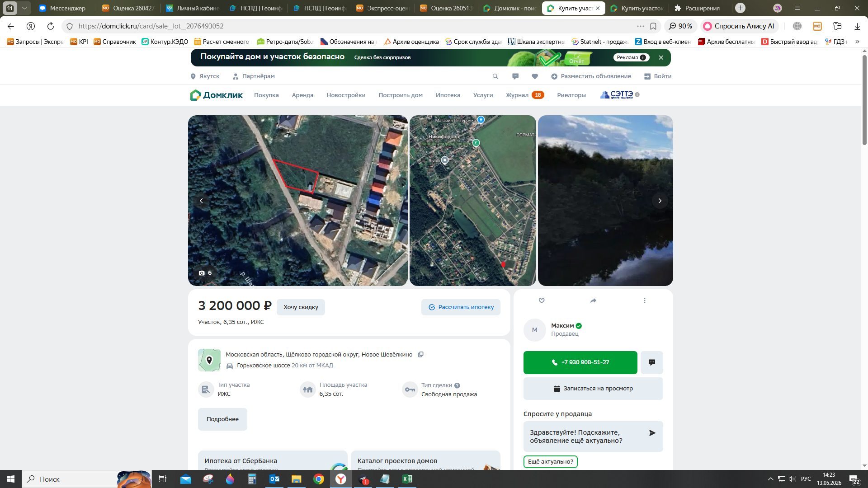Change the city from Якутск

pyautogui.click(x=205, y=76)
